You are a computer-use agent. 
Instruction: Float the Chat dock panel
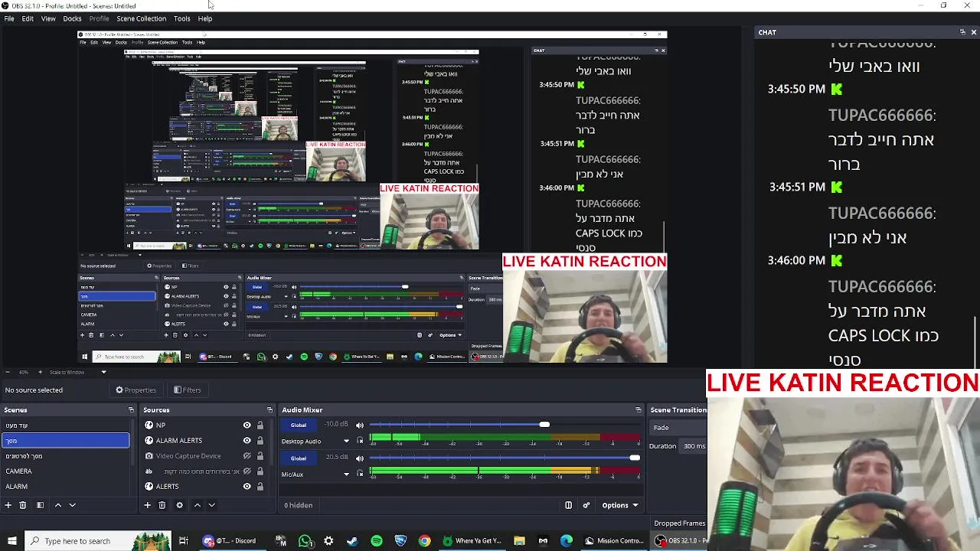[x=962, y=32]
